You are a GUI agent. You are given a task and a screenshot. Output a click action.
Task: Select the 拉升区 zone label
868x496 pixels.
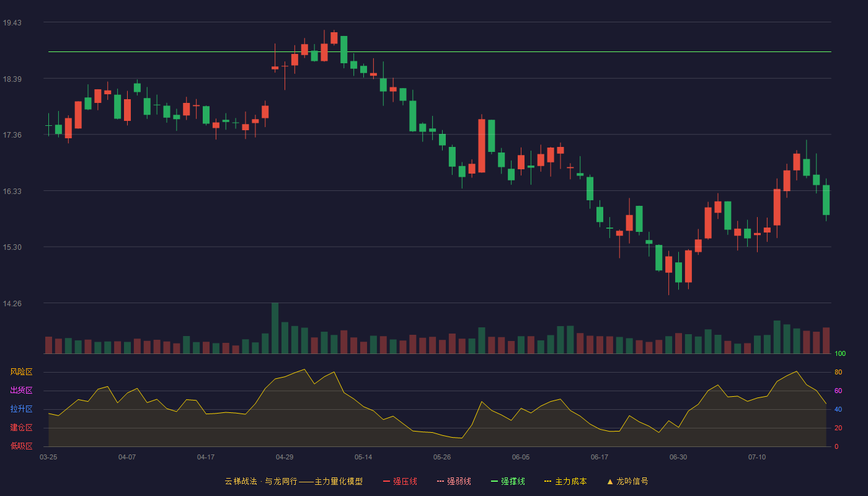coord(21,409)
